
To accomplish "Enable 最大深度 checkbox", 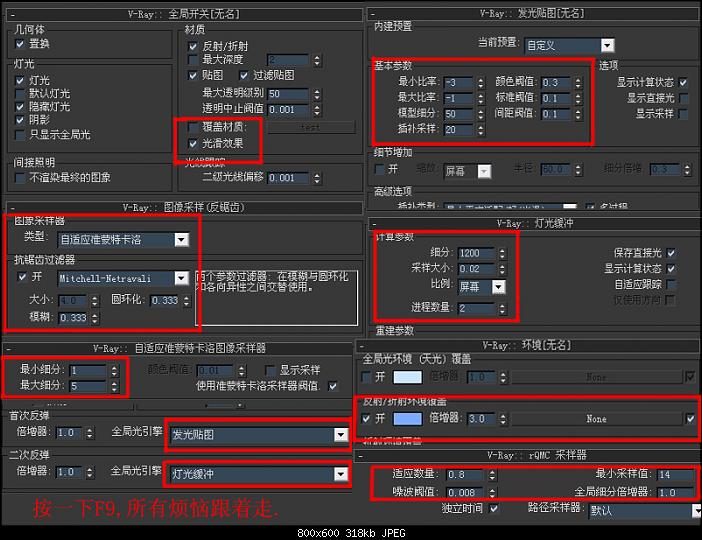I will pos(193,59).
